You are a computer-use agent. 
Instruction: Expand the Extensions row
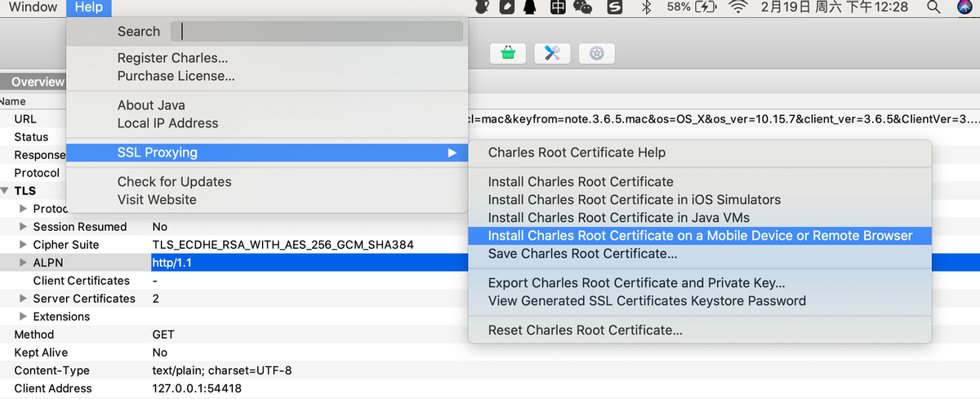click(24, 317)
